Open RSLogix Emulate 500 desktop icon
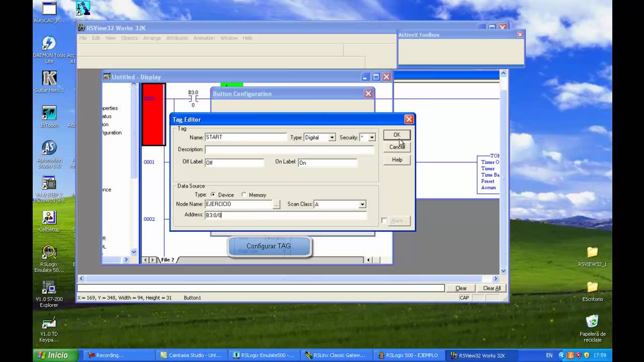644x362 pixels. click(x=49, y=258)
